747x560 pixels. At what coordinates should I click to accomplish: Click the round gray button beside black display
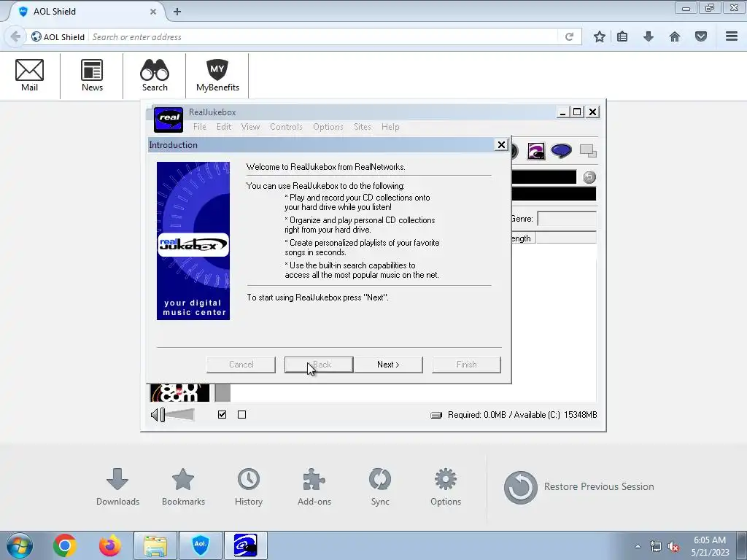point(589,177)
